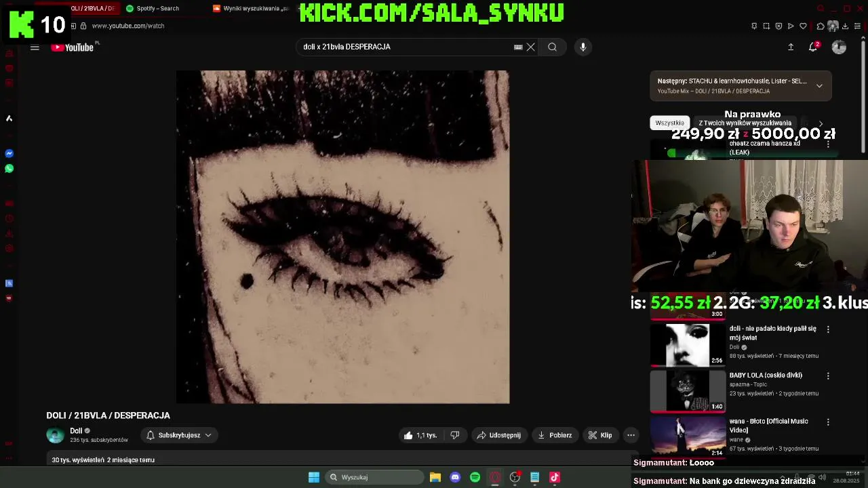868x488 pixels.
Task: Dislike the video with thumbs-down button
Action: click(455, 435)
